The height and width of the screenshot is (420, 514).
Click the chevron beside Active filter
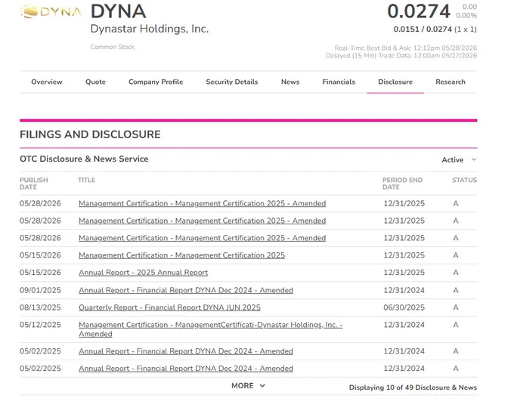474,159
